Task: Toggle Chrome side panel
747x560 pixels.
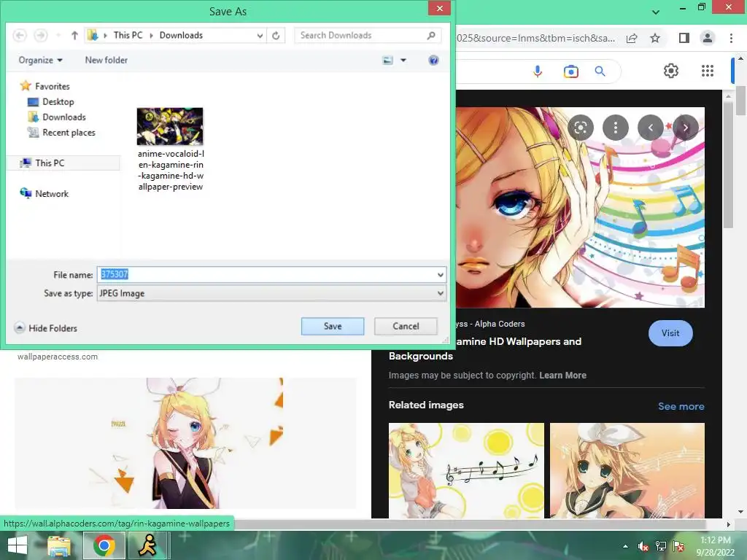Action: [x=684, y=38]
